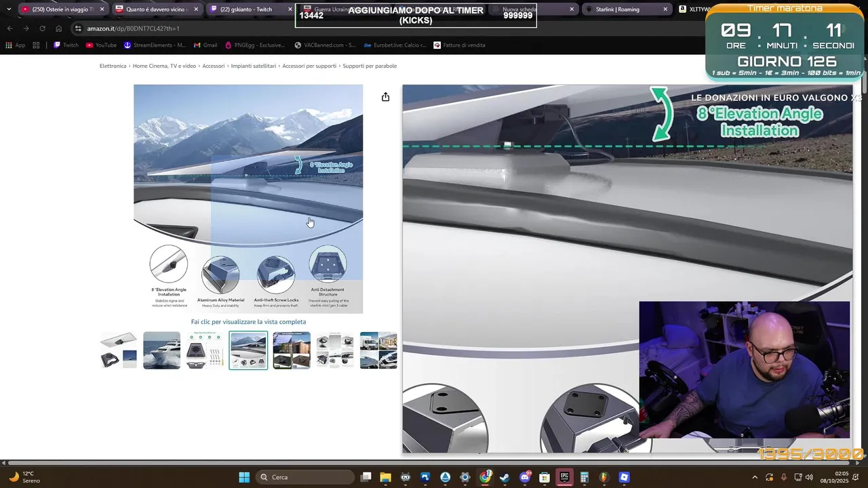868x488 pixels.
Task: Open the App launcher in the bookmarks bar
Action: coord(15,45)
